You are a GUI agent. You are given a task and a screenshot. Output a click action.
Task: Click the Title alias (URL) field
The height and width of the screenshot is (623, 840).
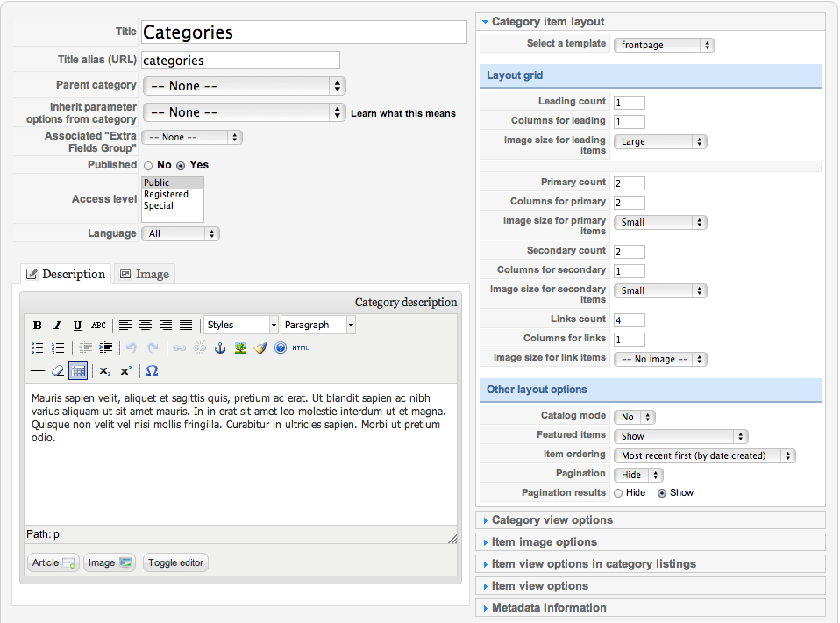[x=240, y=60]
